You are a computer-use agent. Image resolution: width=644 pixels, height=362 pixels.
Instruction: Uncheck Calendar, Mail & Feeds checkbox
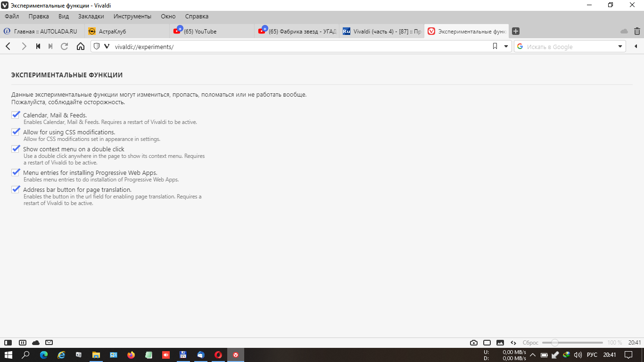[16, 115]
